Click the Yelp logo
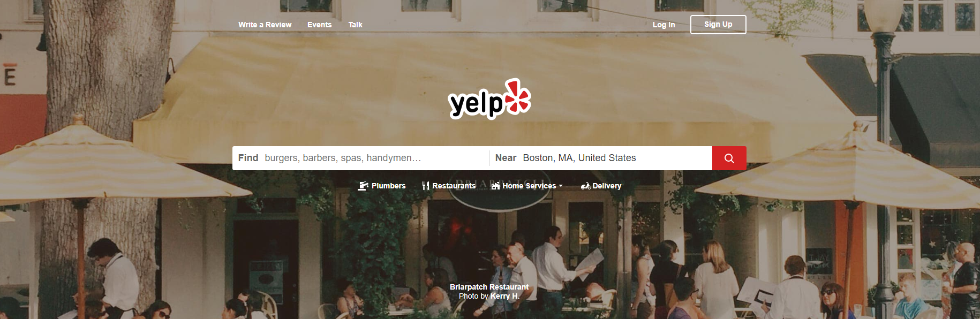 [x=489, y=99]
